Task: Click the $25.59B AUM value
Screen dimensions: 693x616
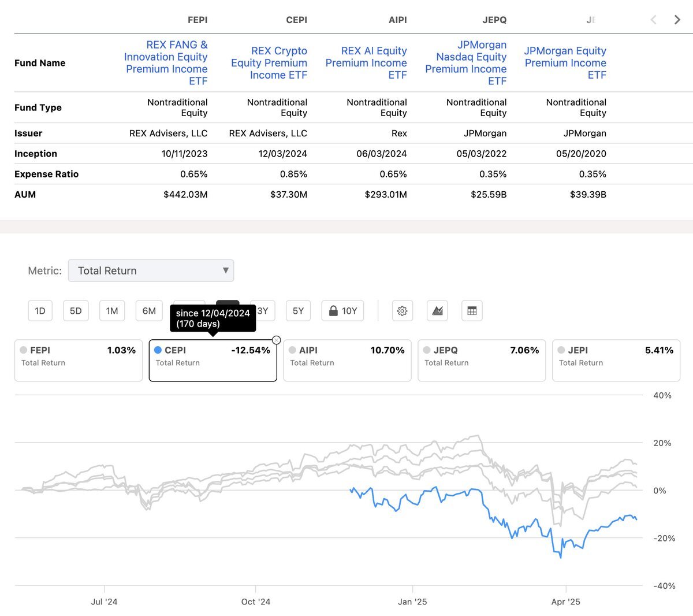Action: (489, 195)
